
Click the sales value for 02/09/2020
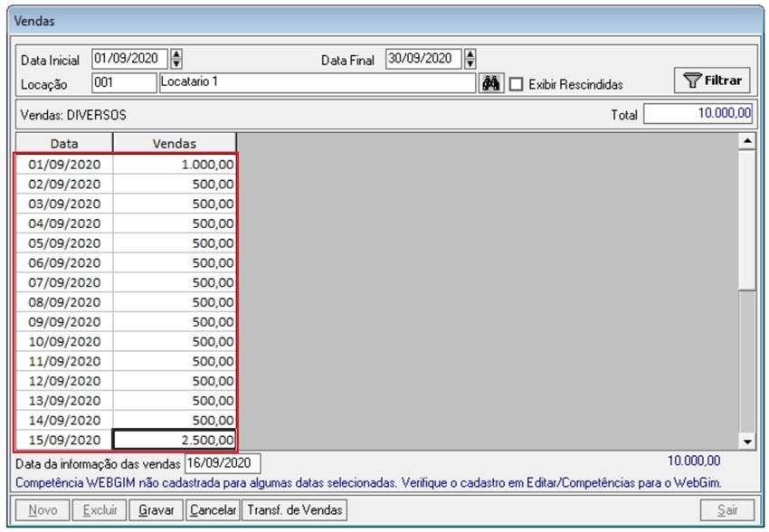(x=175, y=184)
